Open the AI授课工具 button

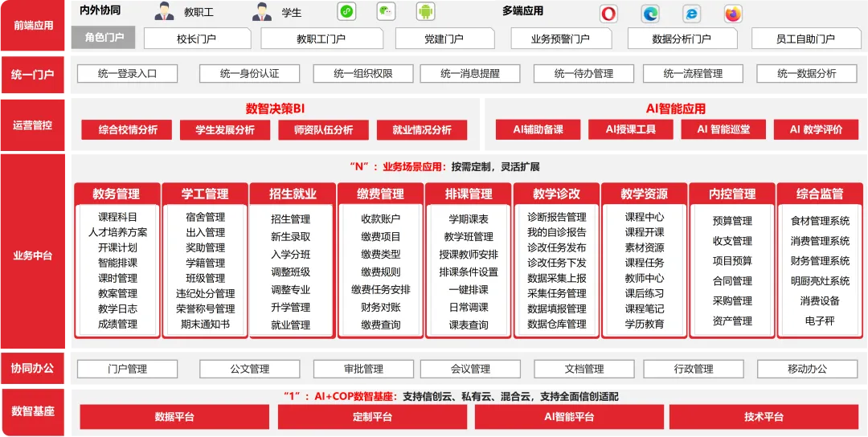631,129
